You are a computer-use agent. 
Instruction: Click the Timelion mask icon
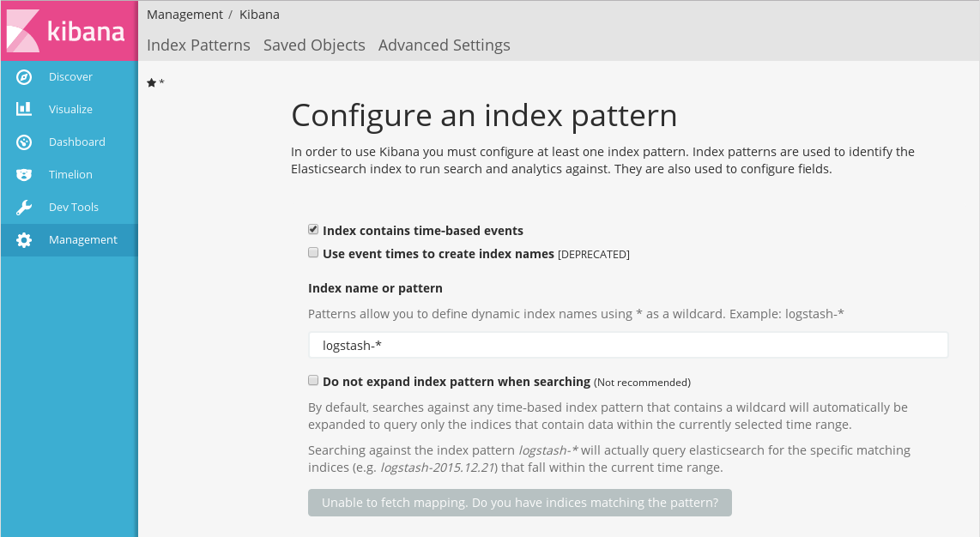tap(24, 175)
